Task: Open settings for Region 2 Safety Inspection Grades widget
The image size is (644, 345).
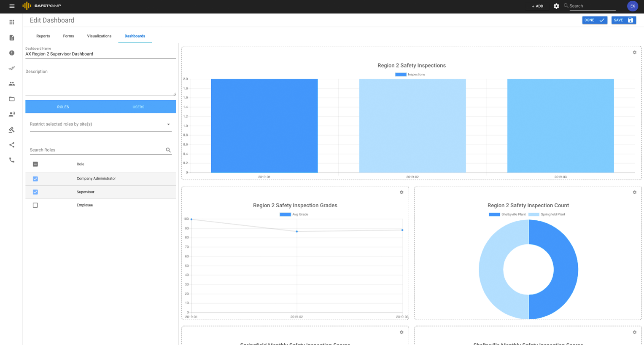Action: (401, 192)
